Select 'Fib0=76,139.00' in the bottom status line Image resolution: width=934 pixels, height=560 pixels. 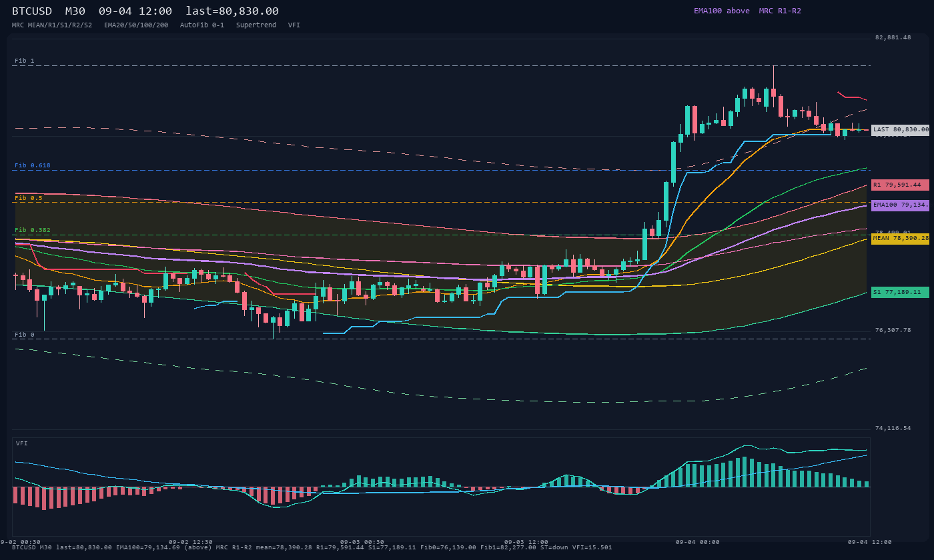(448, 547)
